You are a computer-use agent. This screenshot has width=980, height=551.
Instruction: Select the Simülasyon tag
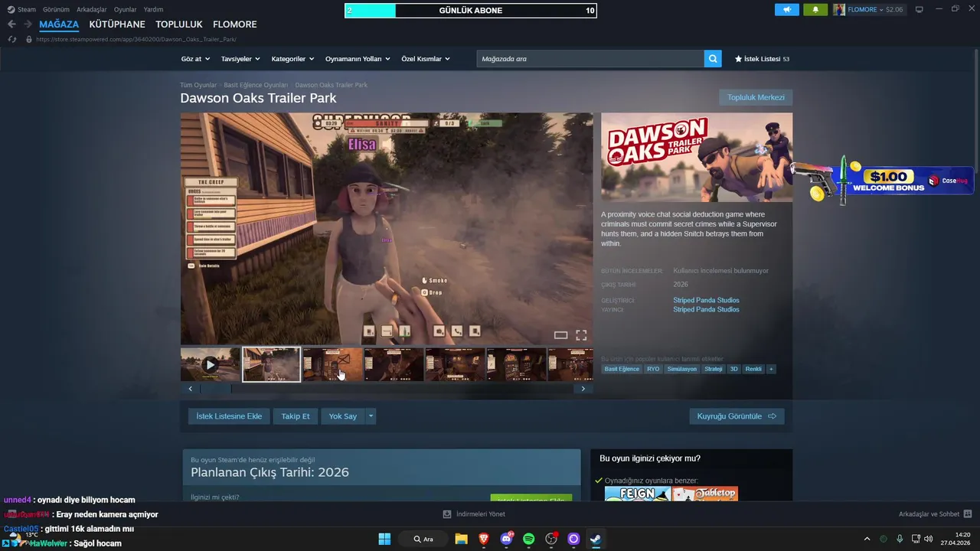pyautogui.click(x=682, y=369)
